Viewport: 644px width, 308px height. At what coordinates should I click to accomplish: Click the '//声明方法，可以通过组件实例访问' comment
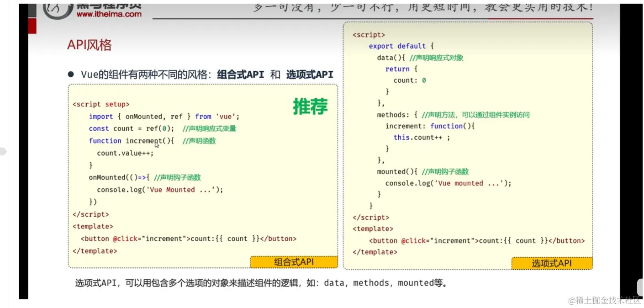click(475, 115)
